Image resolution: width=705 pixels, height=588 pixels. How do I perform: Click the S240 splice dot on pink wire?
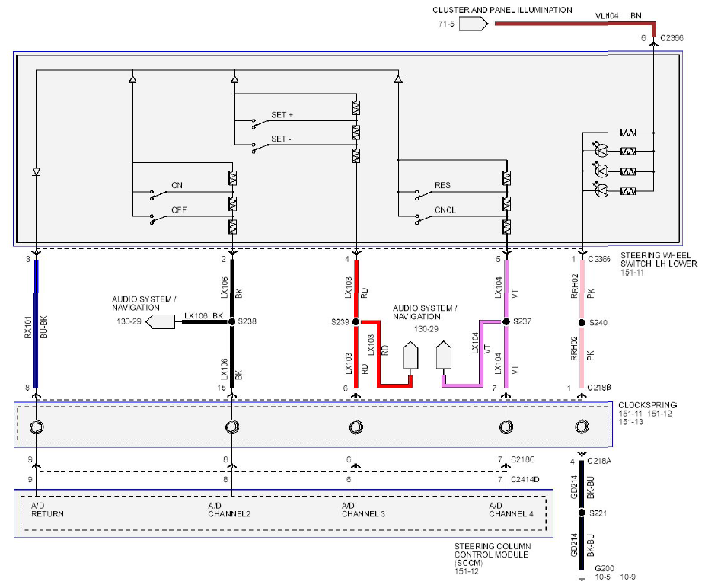(x=582, y=323)
